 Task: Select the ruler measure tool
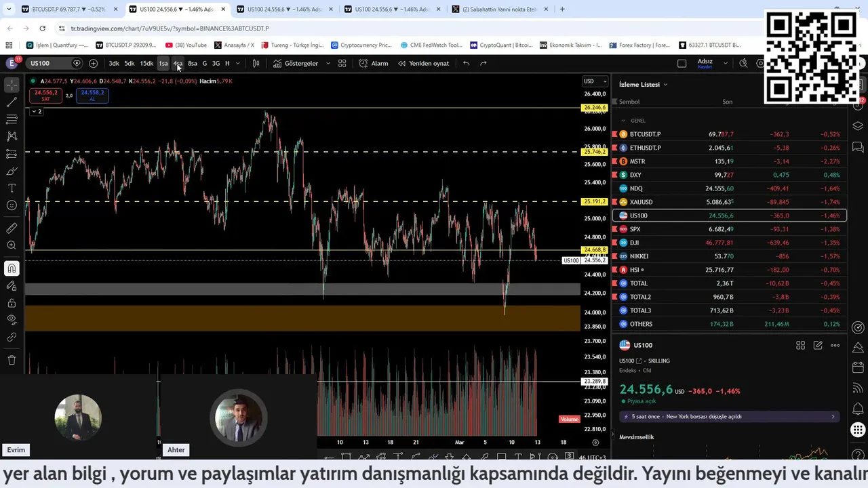(12, 228)
